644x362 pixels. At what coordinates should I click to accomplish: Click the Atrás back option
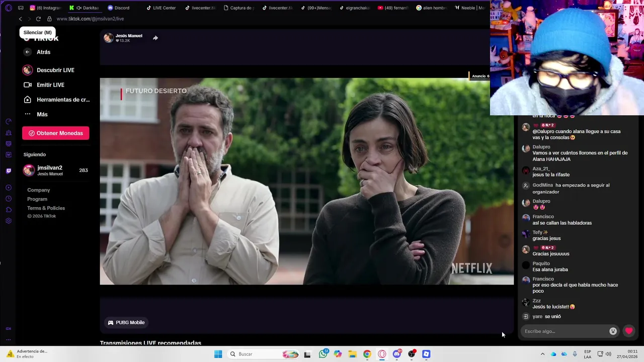(x=38, y=52)
